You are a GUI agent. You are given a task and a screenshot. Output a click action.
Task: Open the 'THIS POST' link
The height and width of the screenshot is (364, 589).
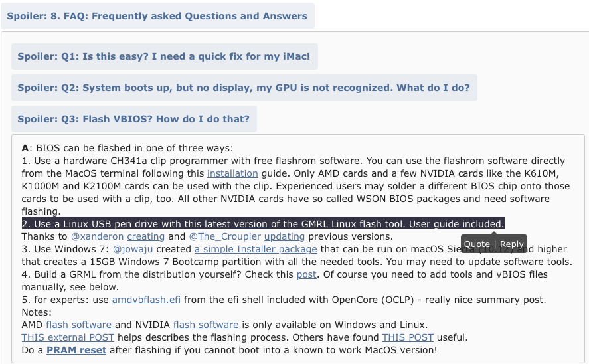(x=408, y=337)
